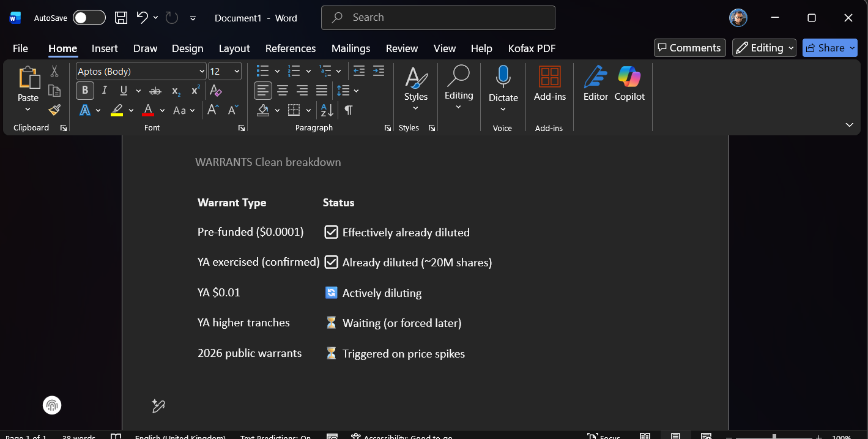Open numbering list style dropdown arrow
The width and height of the screenshot is (868, 439).
pos(308,72)
